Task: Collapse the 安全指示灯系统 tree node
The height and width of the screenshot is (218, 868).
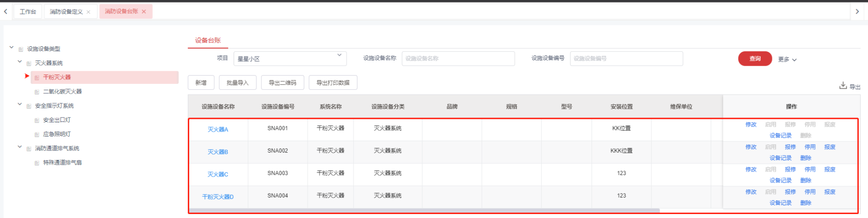Action: tap(20, 104)
